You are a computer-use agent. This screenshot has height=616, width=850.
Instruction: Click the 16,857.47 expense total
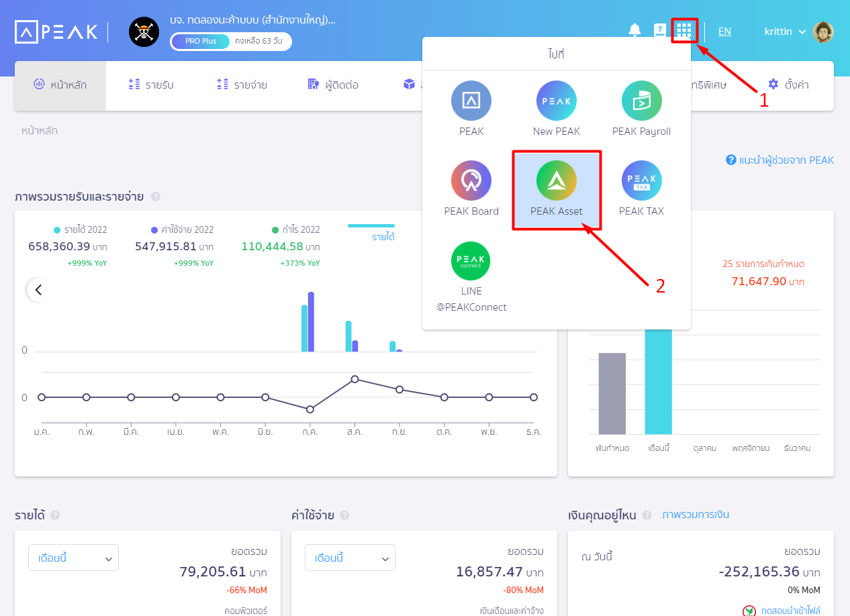[489, 572]
